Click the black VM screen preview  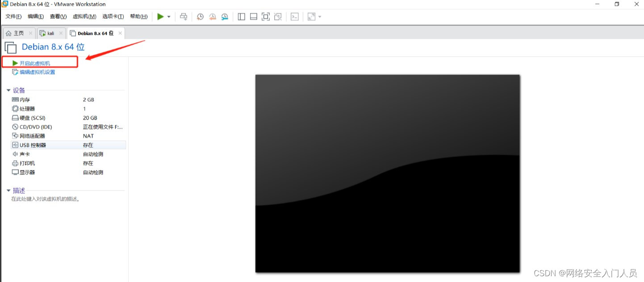point(387,173)
